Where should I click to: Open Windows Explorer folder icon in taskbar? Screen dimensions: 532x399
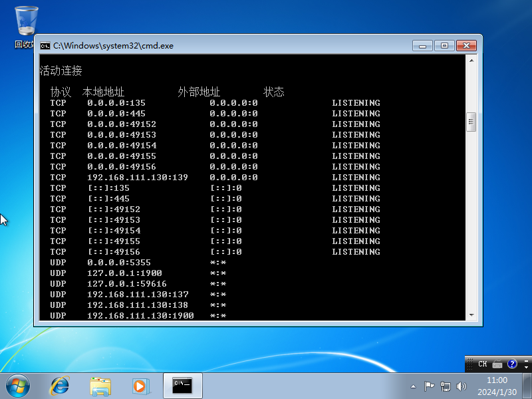coord(100,386)
